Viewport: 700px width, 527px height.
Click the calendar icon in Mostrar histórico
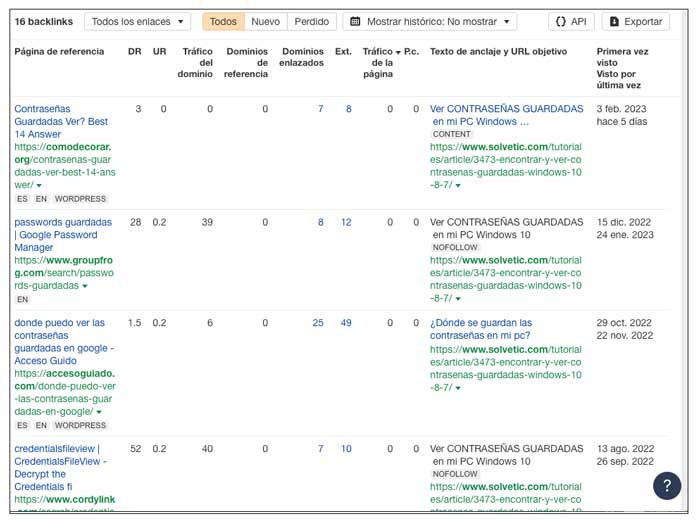coord(356,21)
